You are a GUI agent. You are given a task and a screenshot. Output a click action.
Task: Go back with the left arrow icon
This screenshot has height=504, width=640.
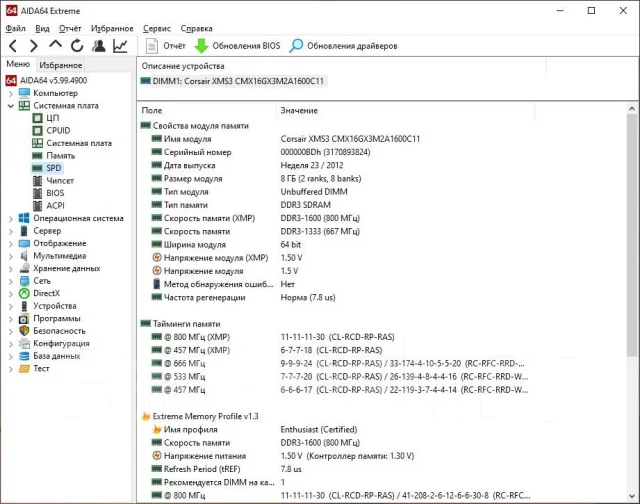coord(13,46)
